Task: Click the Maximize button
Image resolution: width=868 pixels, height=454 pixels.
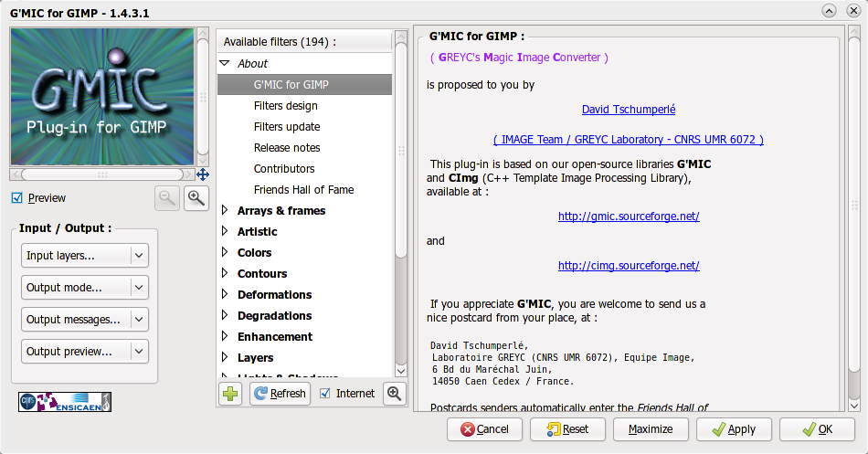Action: [651, 429]
